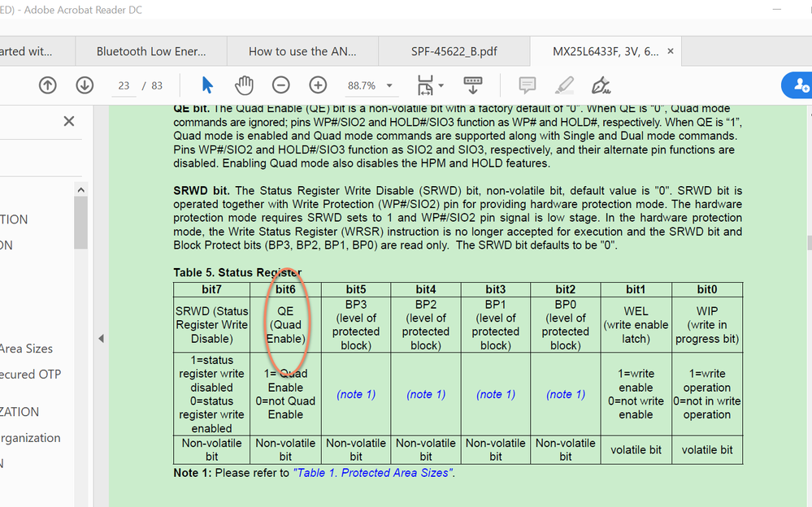Go to next page with down arrow
Screen dimensions: 812x507
coord(85,85)
